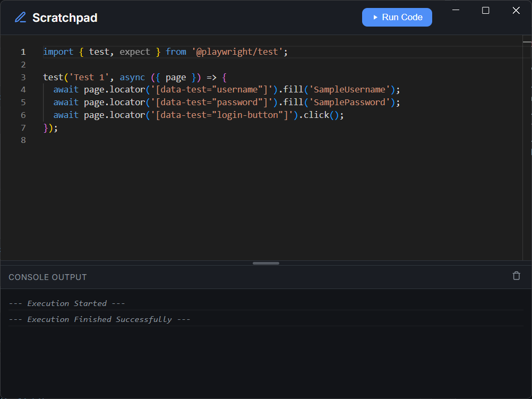Viewport: 532px width, 399px height.
Task: Click line number 8 in gutter
Action: 23,140
